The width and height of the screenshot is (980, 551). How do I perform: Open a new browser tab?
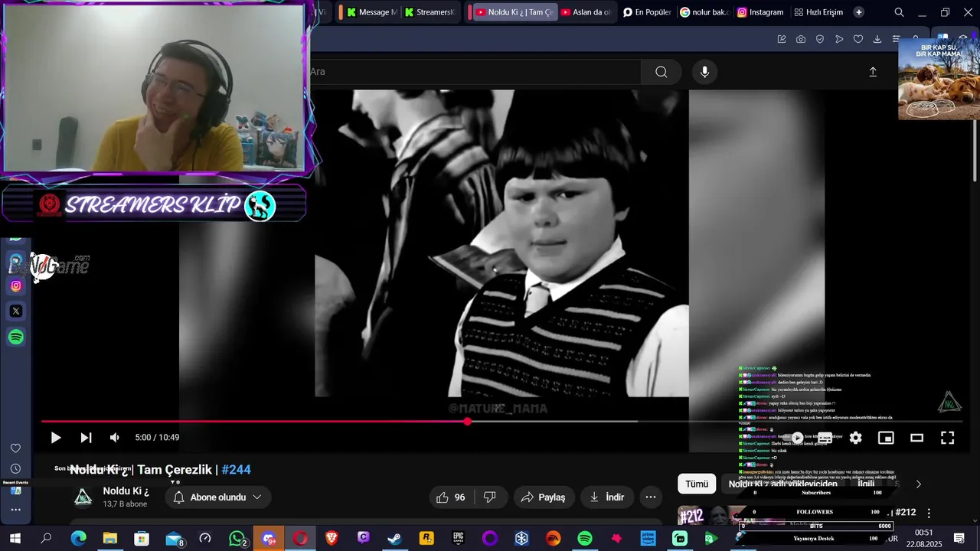pos(859,12)
